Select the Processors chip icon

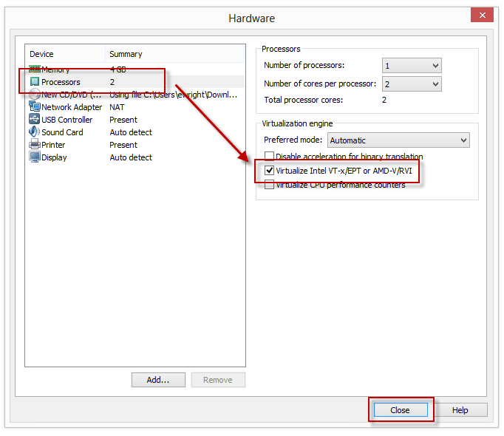[x=35, y=82]
